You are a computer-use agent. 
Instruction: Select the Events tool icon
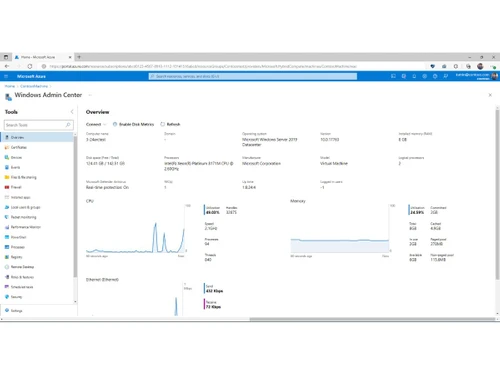click(x=7, y=167)
